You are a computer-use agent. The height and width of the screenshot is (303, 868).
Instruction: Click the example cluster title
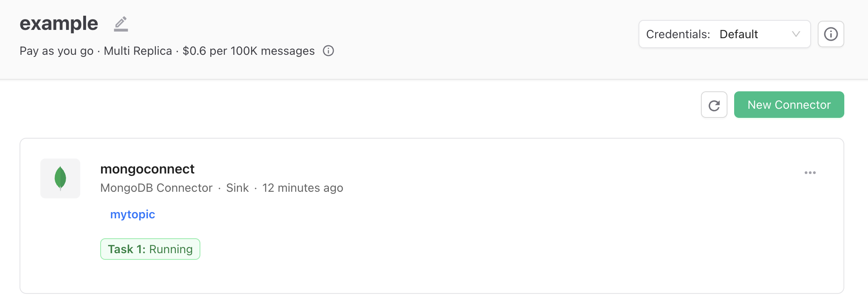pos(59,23)
